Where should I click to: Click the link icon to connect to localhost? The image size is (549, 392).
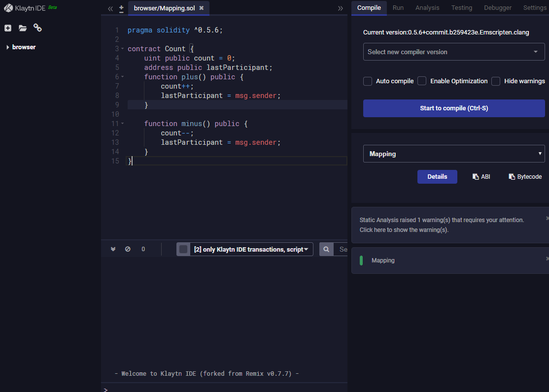[37, 28]
